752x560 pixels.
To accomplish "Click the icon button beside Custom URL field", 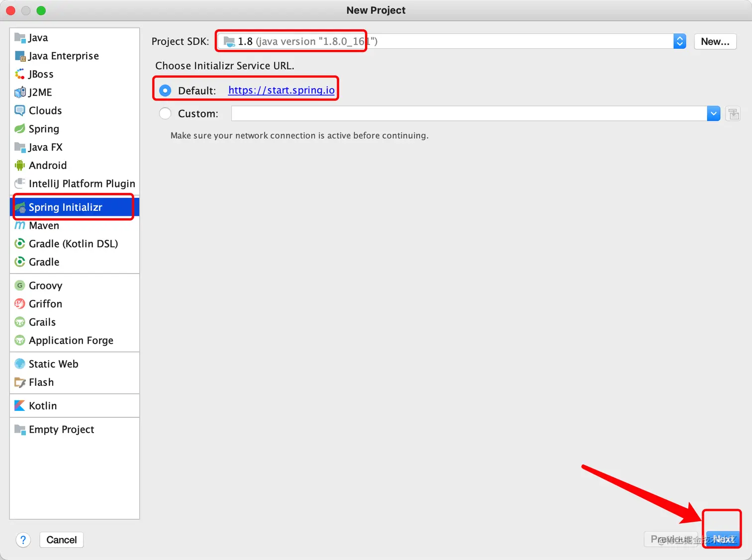I will pos(733,114).
